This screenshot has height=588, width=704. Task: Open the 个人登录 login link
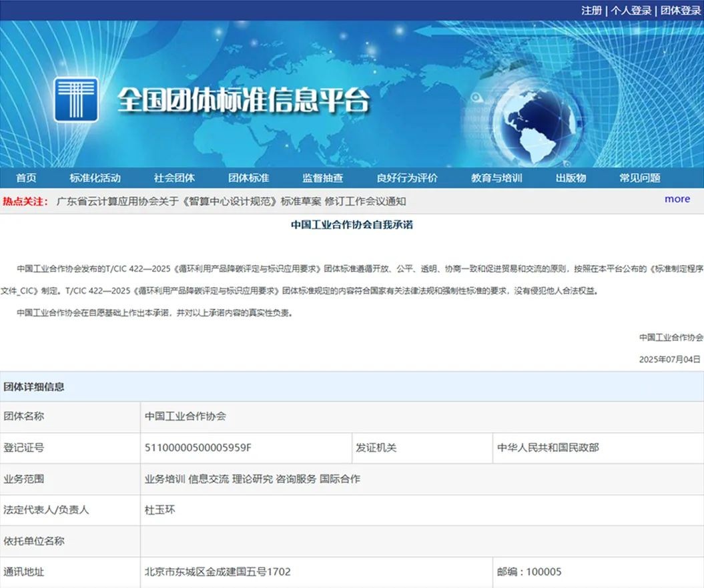631,10
